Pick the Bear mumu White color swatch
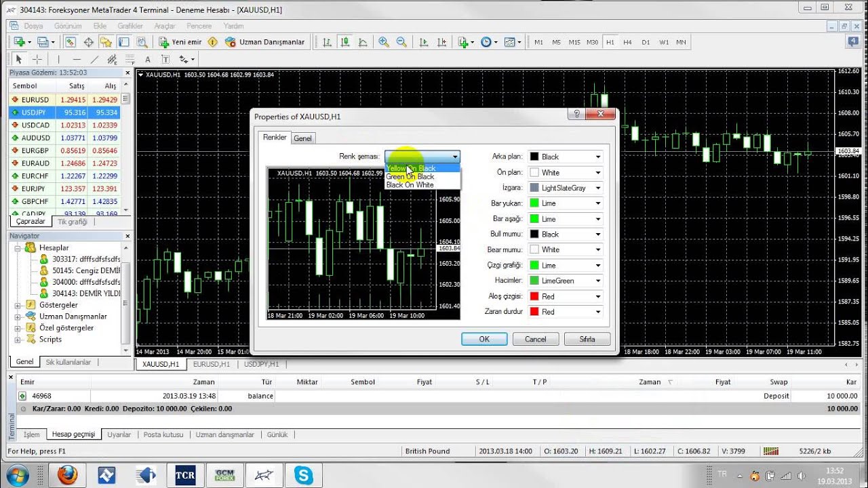 pyautogui.click(x=534, y=250)
